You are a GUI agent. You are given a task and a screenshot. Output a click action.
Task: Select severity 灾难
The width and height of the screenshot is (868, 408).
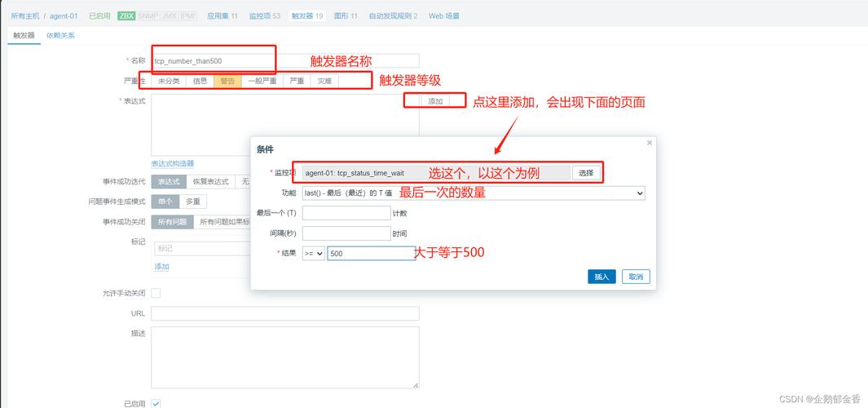[x=325, y=81]
